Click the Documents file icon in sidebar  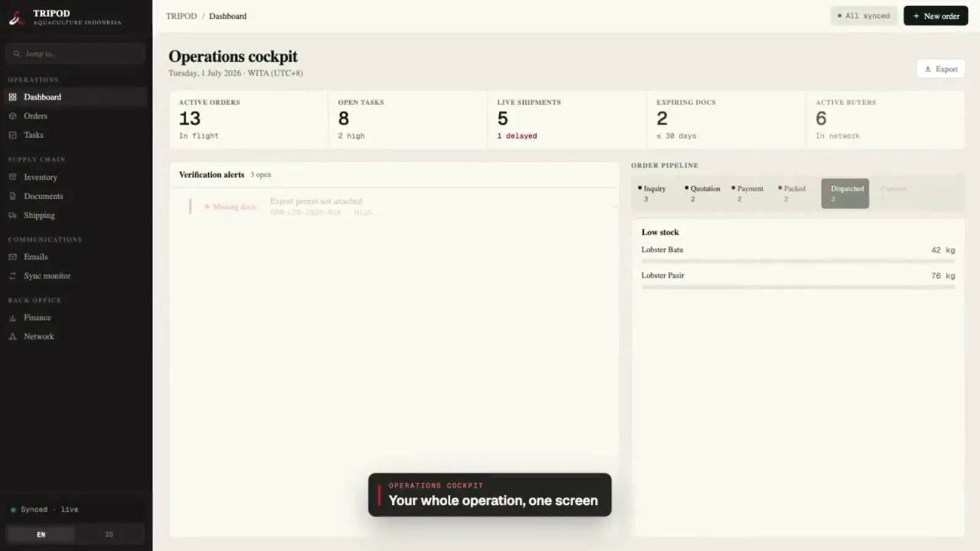click(13, 196)
